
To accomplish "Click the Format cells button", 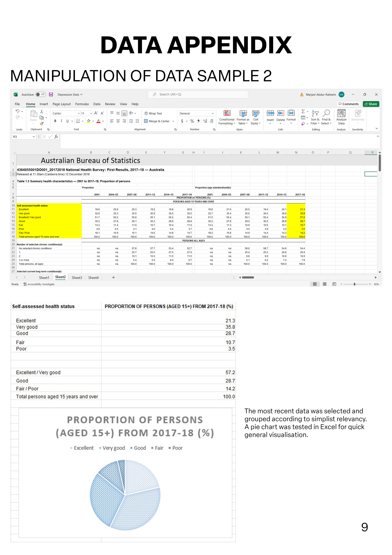I will click(x=291, y=117).
